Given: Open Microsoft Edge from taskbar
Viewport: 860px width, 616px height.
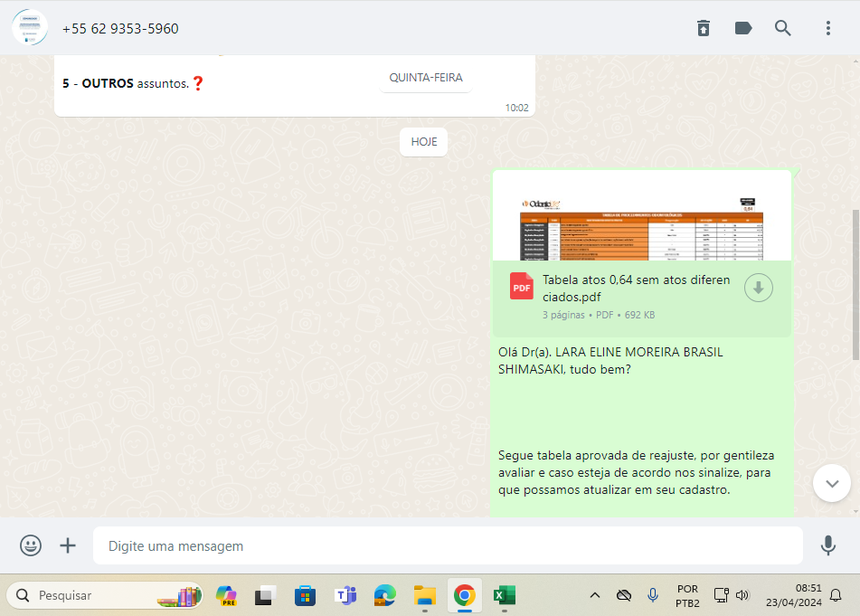Looking at the screenshot, I should pos(385,595).
